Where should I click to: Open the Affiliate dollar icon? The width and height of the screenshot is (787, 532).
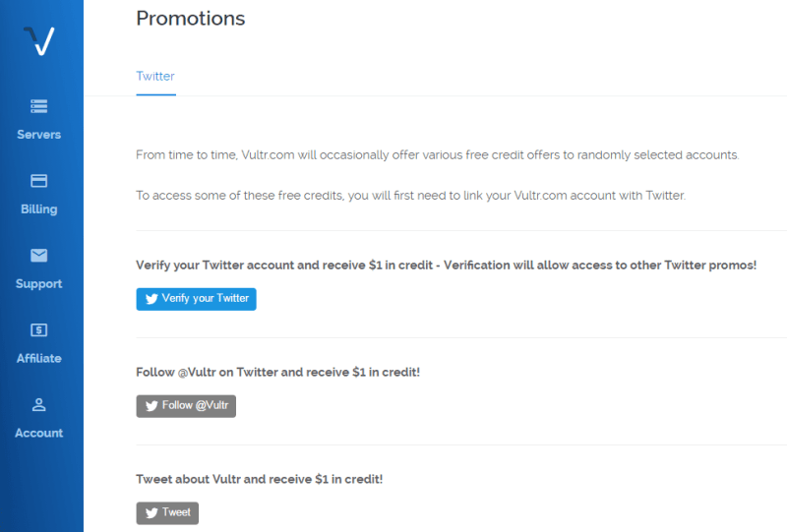(39, 330)
